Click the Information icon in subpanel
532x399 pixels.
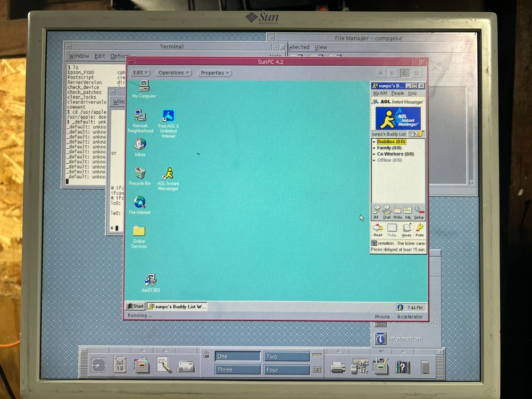(x=380, y=338)
